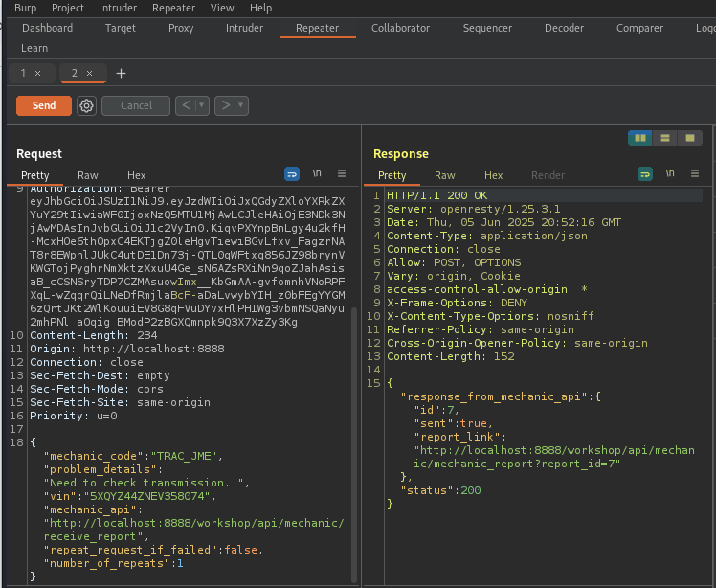Send the request

(44, 105)
